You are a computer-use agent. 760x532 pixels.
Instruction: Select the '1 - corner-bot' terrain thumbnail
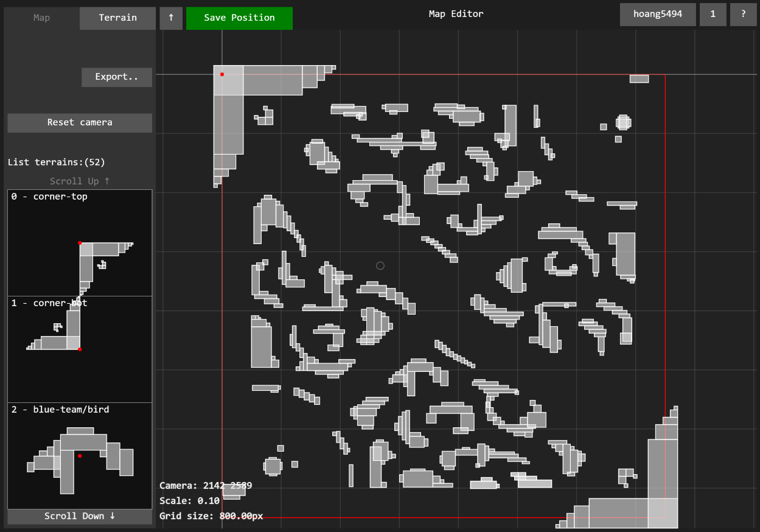coord(80,349)
